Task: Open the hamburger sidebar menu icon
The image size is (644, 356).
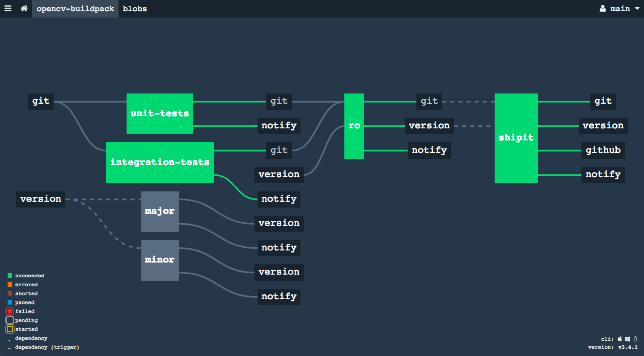Action: (8, 8)
